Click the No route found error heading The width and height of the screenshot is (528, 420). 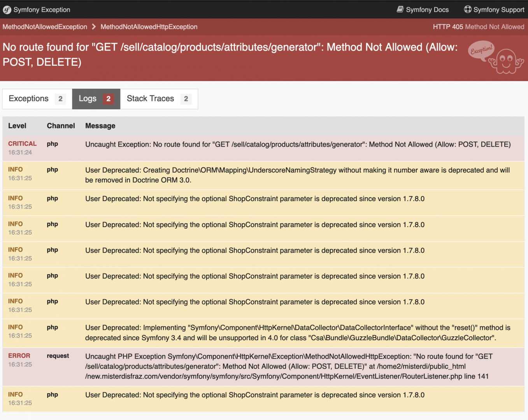pyautogui.click(x=230, y=54)
